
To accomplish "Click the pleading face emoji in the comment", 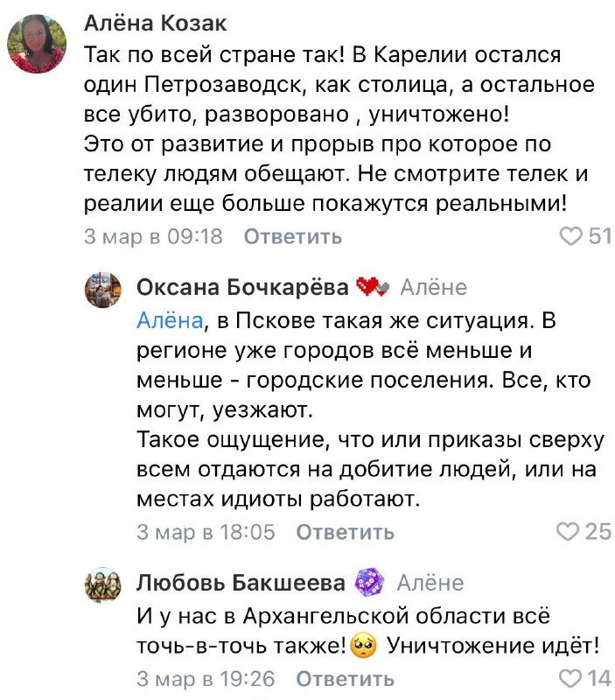I will click(360, 647).
